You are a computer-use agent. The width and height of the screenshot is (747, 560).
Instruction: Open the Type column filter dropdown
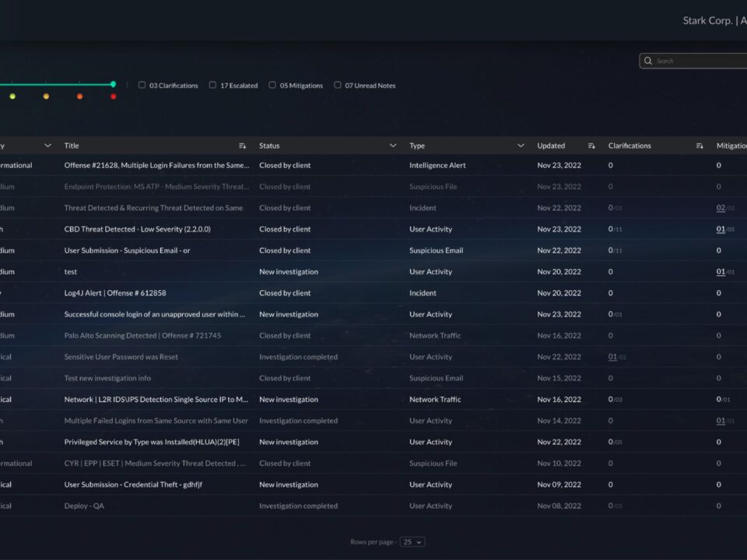pos(521,145)
